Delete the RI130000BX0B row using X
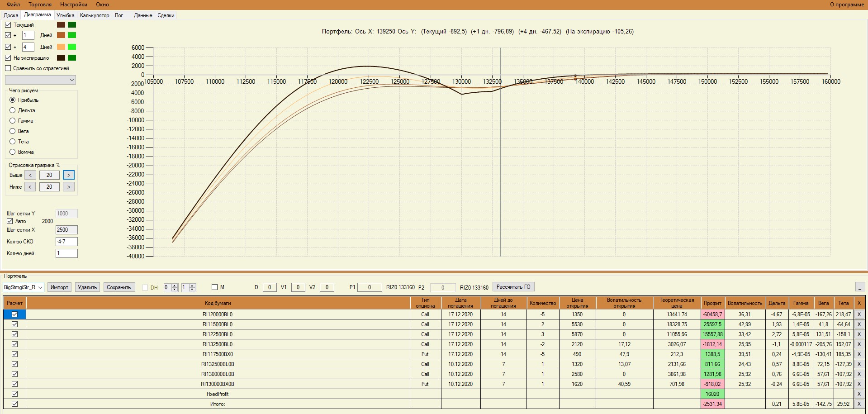This screenshot has width=868, height=414. point(859,384)
